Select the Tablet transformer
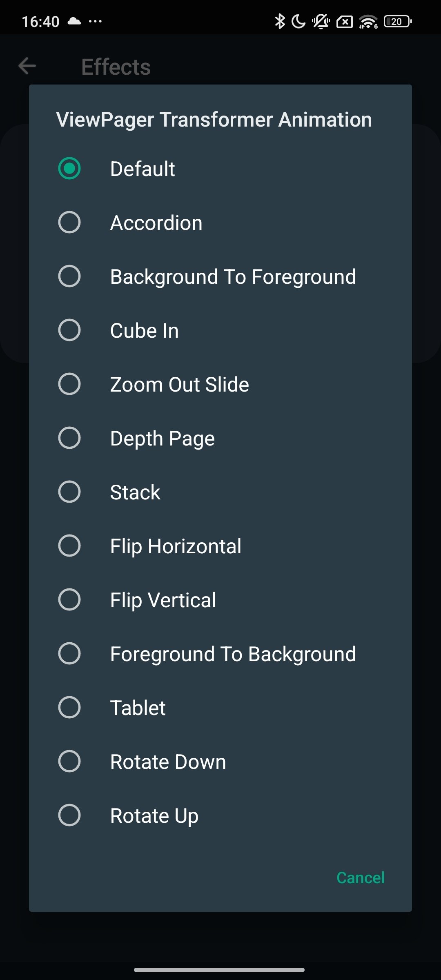This screenshot has width=441, height=980. 220,707
